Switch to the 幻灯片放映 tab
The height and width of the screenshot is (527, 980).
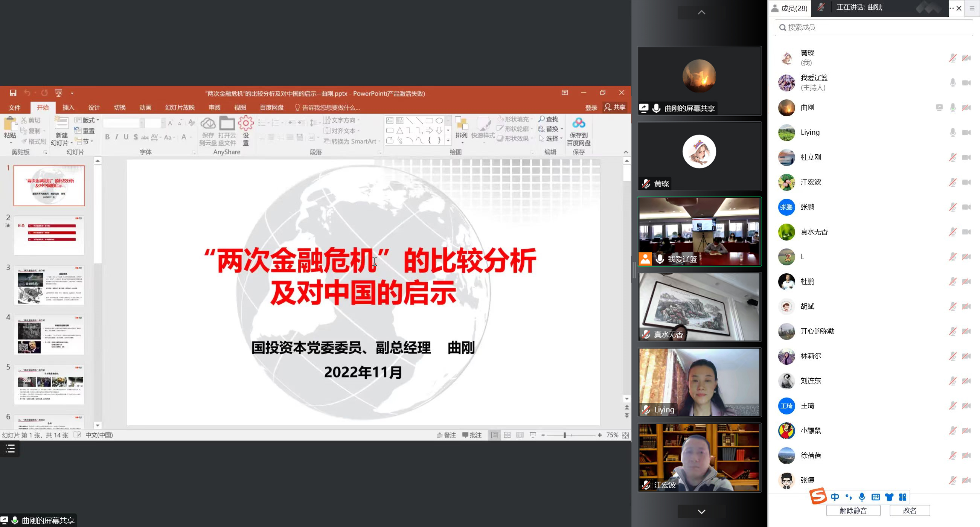click(x=180, y=108)
